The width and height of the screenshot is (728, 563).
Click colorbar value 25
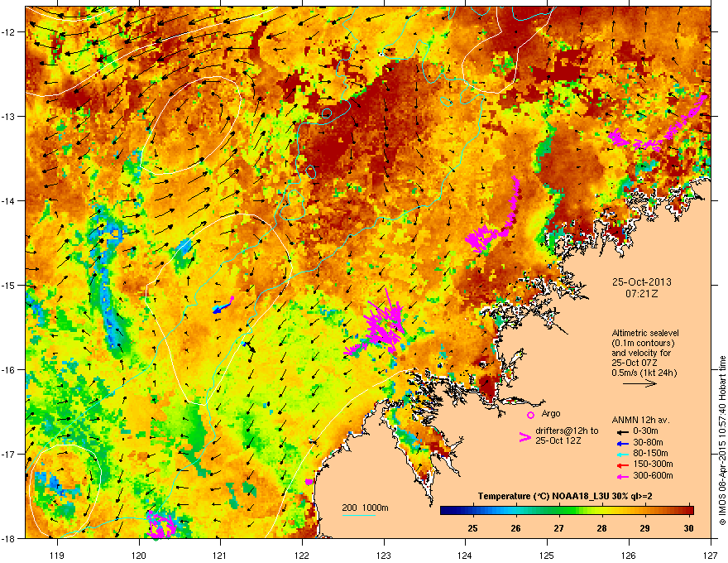point(472,528)
